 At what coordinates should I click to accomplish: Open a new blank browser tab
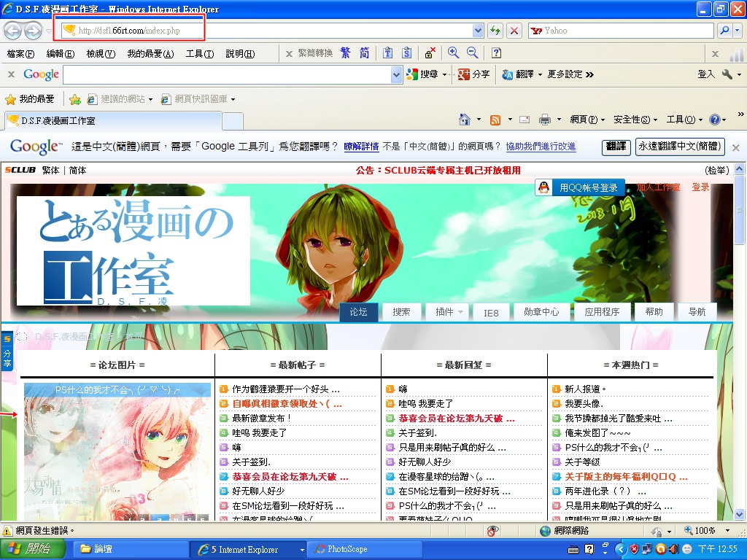(233, 121)
